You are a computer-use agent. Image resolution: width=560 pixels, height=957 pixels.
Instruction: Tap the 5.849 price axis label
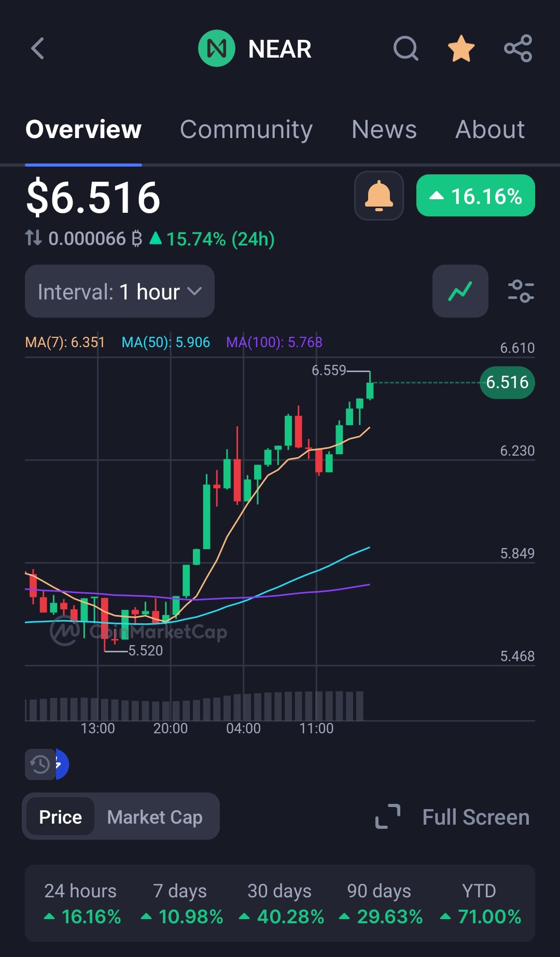[x=517, y=553]
